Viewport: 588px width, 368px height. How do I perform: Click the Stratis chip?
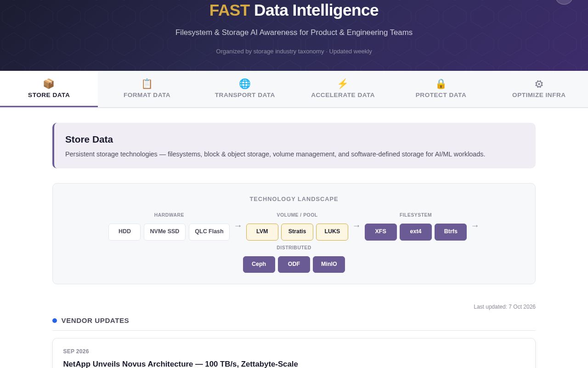point(297,232)
